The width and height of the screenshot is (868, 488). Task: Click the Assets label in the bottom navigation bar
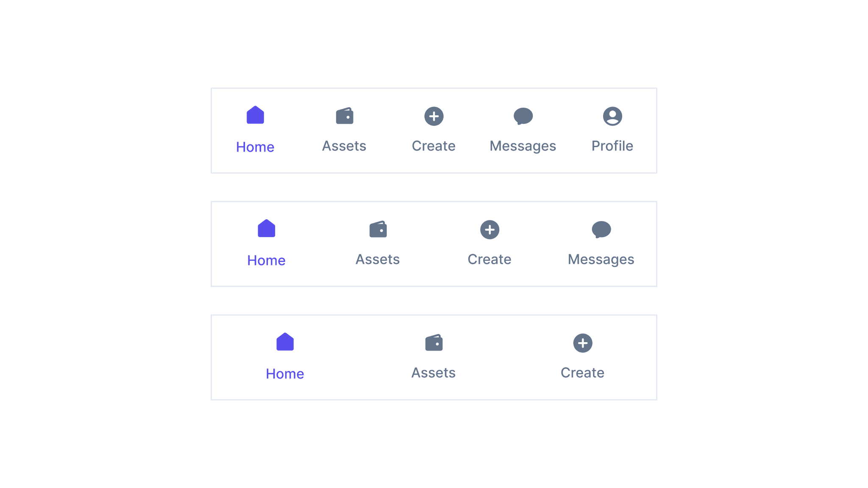click(434, 373)
